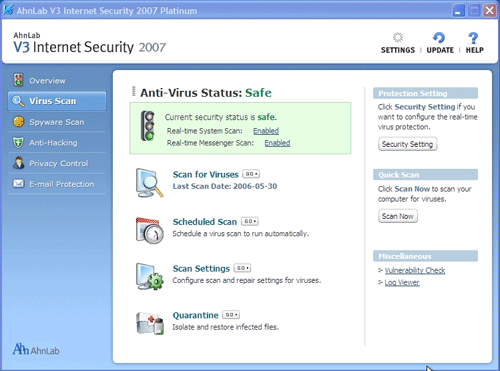Screen dimensions: 500x371
Task: Click GO button next to Scheduled Scan
Action: tap(250, 221)
